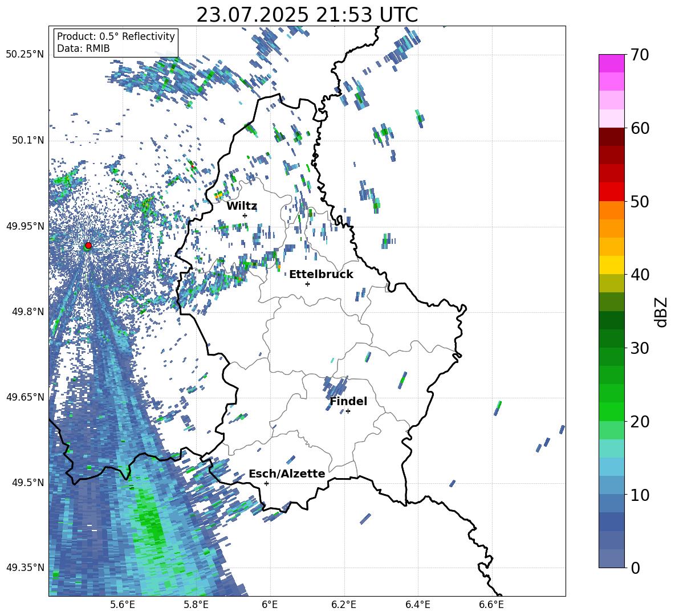The width and height of the screenshot is (675, 616).
Task: Click the Ettelbruck location cross marker
Action: click(x=307, y=284)
